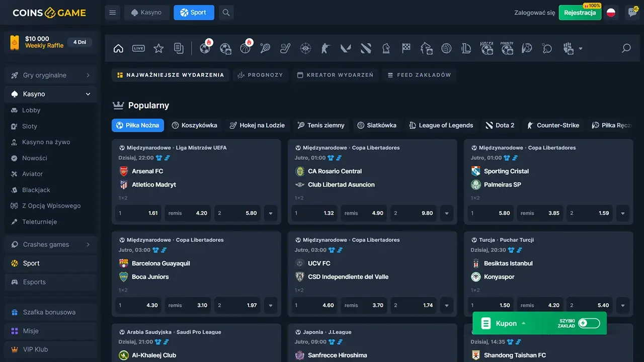The height and width of the screenshot is (362, 644).
Task: Open the $10 000 Weekly Raffle banner
Action: click(50, 42)
